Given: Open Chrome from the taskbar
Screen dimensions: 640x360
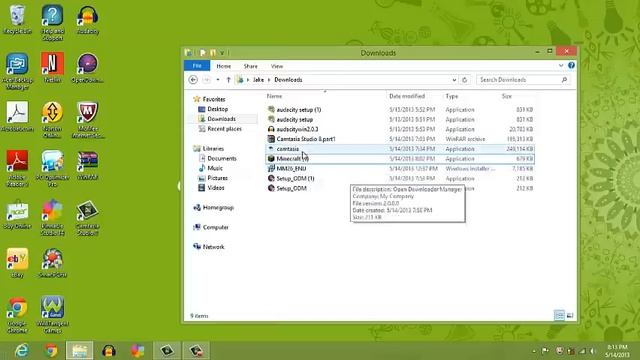Looking at the screenshot, I should [51, 351].
